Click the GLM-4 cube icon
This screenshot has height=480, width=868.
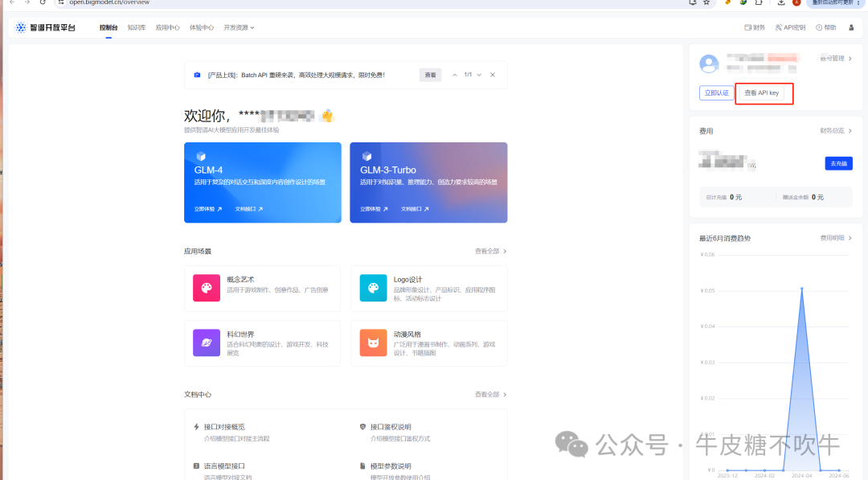click(201, 157)
